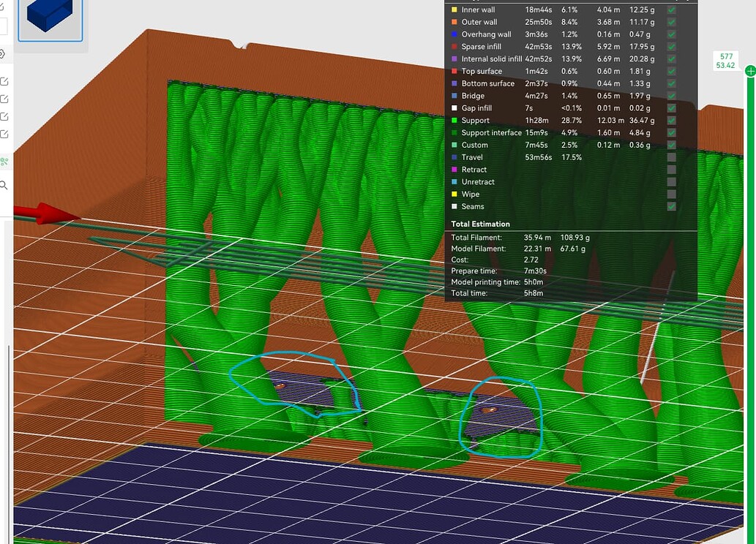This screenshot has width=756, height=544.
Task: Enable Retract markers checkbox
Action: coord(671,170)
